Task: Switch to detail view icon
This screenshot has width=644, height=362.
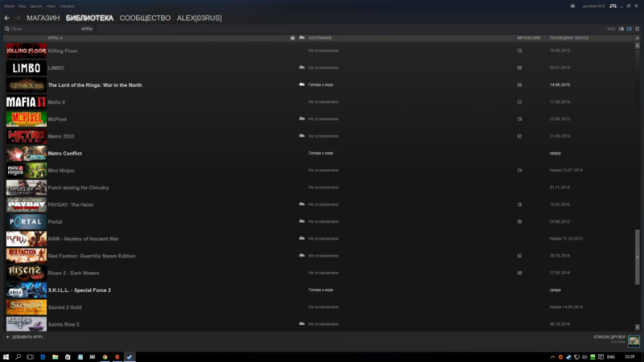Action: tap(621, 29)
